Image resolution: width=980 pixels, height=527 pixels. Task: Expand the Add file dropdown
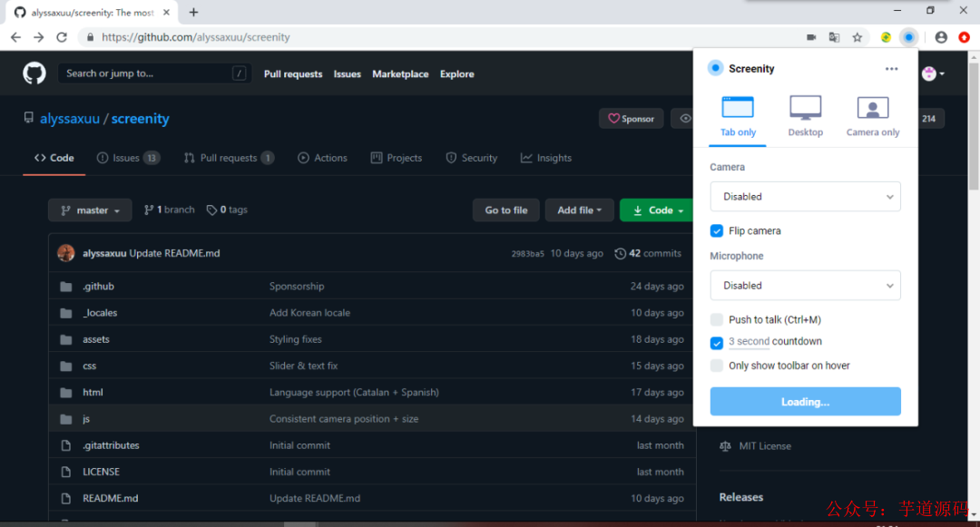coord(579,210)
